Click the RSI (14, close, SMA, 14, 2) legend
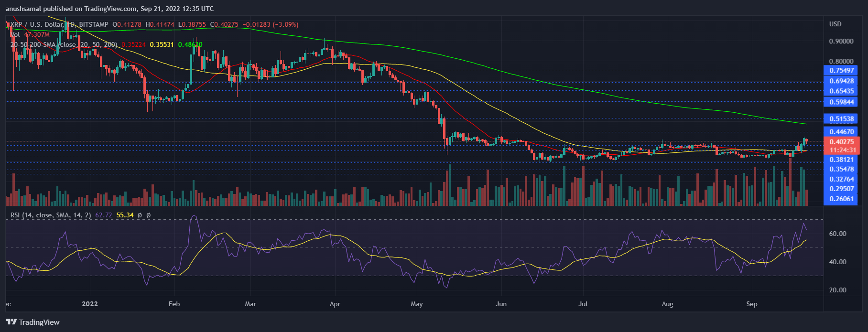This screenshot has width=868, height=332. pos(51,215)
